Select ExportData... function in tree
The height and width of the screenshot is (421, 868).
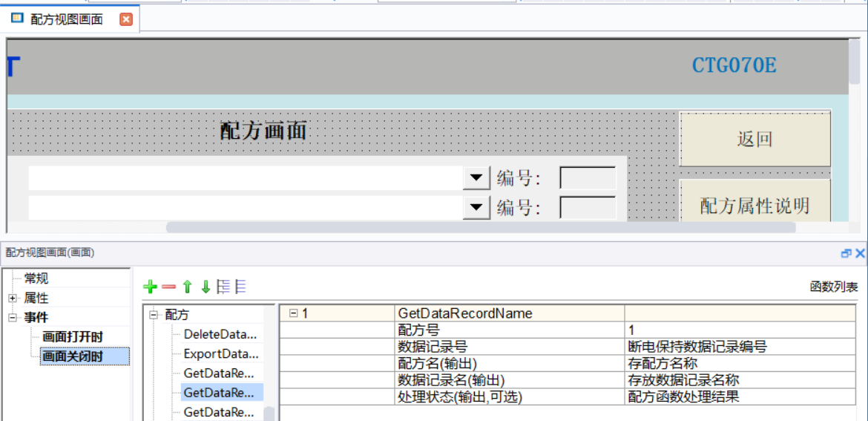[x=220, y=354]
